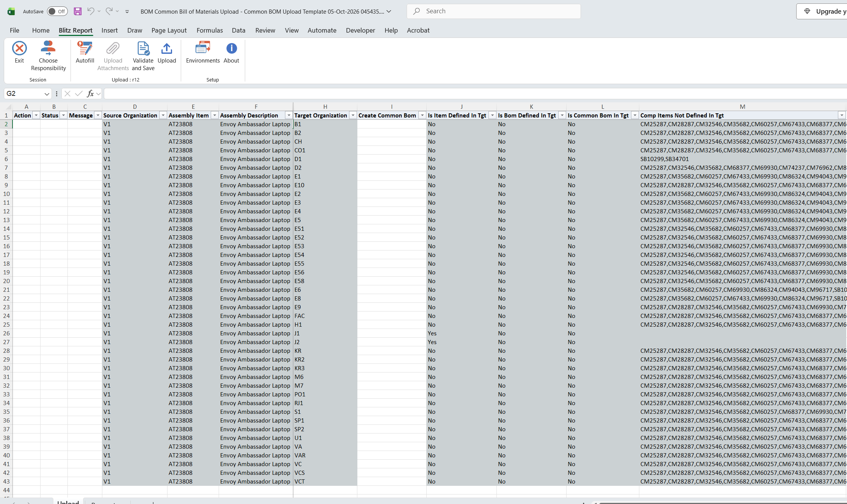Open the Status column filter dropdown
Viewport: 847px width, 504px height.
(63, 115)
